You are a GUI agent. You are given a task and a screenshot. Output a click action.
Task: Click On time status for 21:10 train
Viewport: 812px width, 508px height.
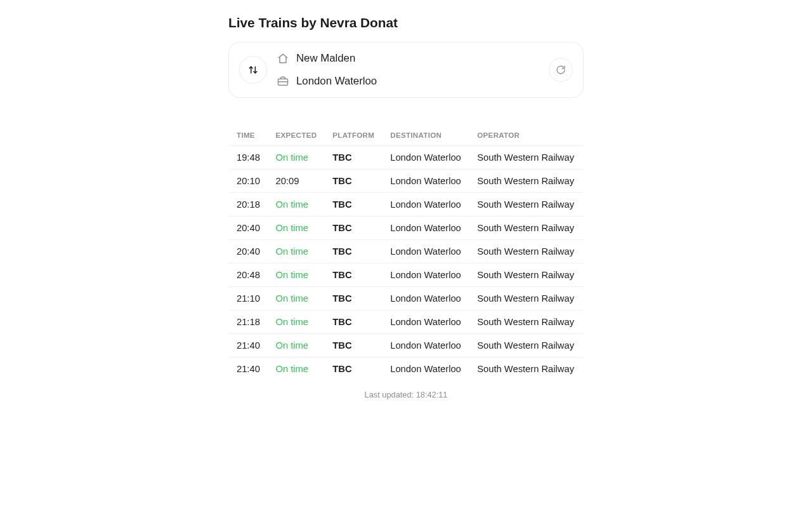(292, 298)
